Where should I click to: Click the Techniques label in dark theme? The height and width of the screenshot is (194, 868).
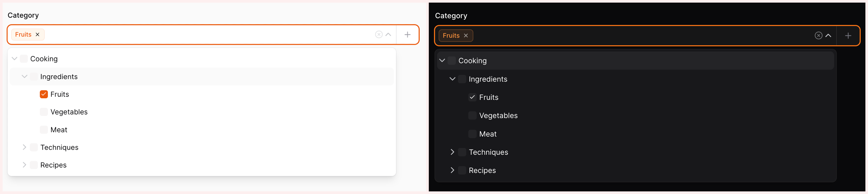point(488,152)
